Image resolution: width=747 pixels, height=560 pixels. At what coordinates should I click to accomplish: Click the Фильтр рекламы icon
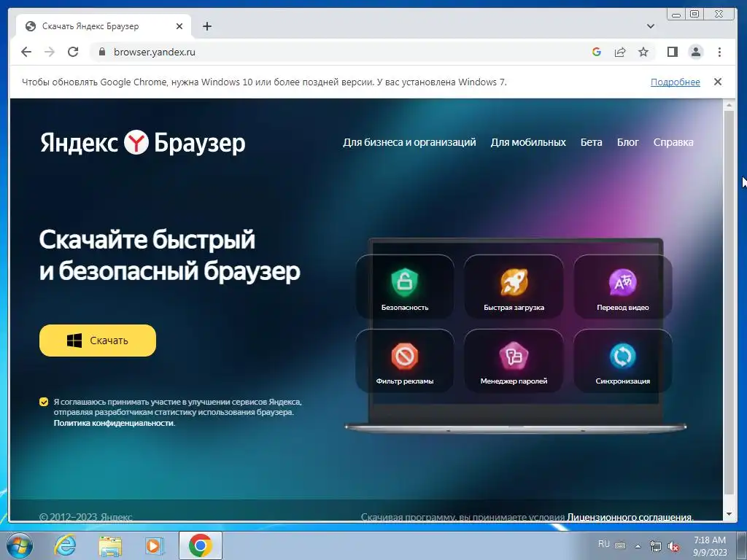tap(404, 356)
